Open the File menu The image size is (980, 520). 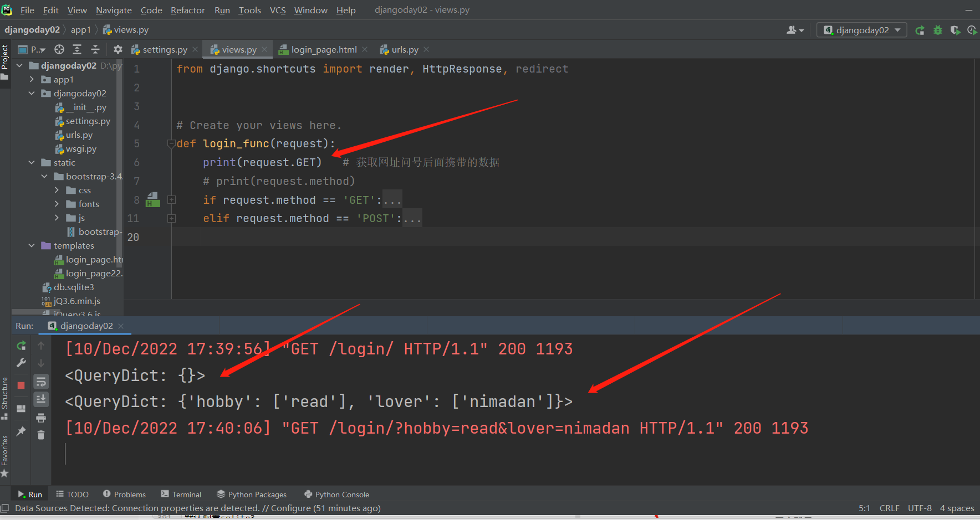[x=27, y=10]
